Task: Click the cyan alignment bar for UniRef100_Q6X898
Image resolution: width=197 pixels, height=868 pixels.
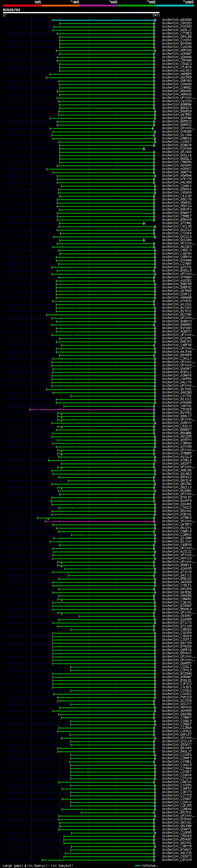Action: tap(104, 20)
